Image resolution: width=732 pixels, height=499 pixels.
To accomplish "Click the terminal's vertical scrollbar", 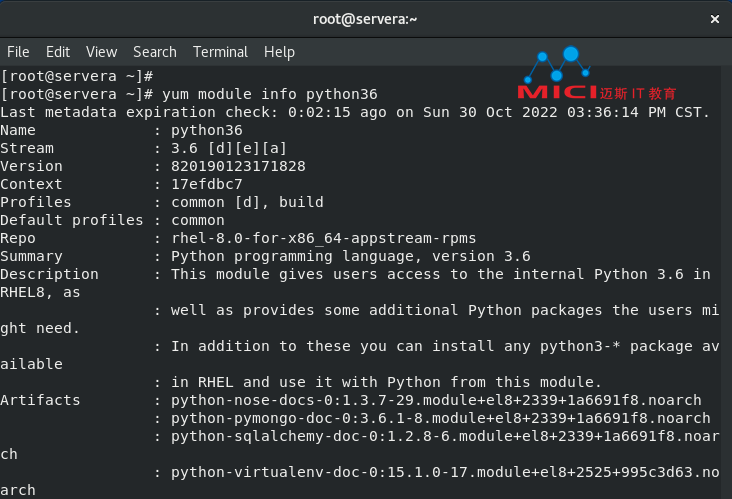I will pos(726,282).
